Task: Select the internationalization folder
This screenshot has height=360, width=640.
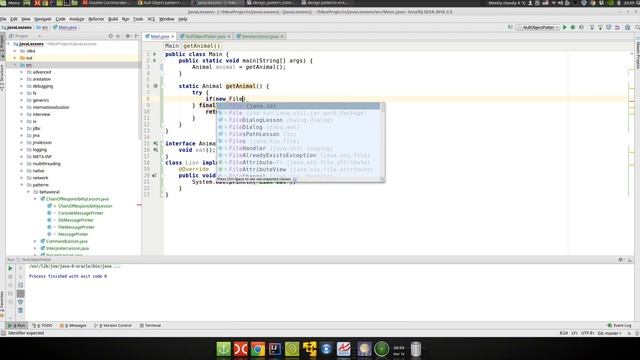Action: (x=51, y=107)
